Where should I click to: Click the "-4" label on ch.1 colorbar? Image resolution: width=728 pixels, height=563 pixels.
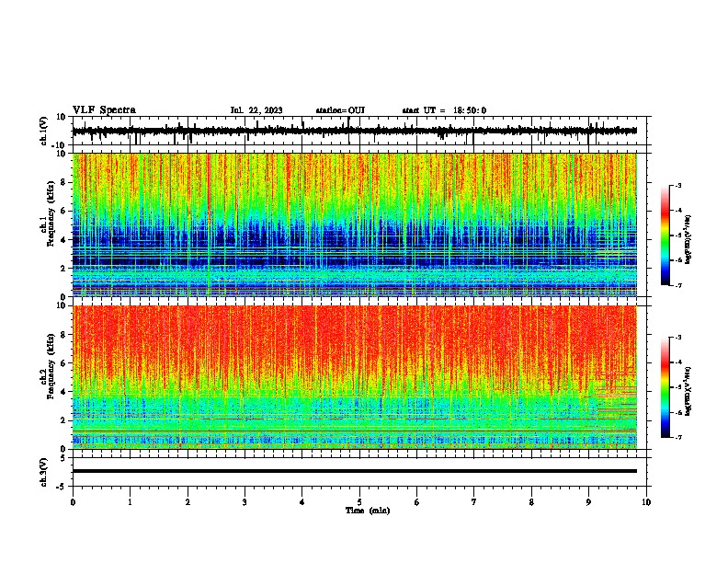tap(678, 211)
